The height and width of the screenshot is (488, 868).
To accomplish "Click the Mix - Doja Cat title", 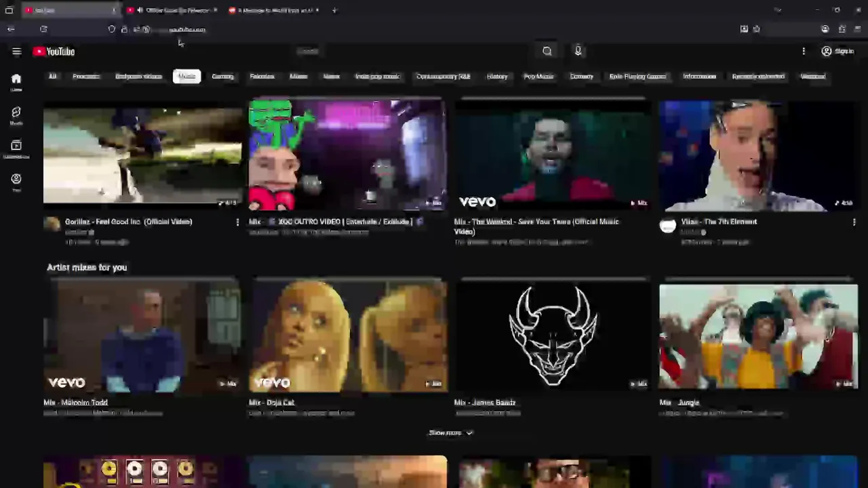I will coord(271,403).
